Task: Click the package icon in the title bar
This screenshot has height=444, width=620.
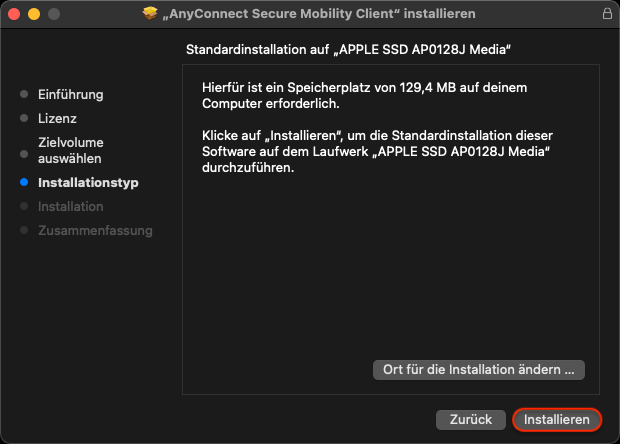Action: coord(150,13)
